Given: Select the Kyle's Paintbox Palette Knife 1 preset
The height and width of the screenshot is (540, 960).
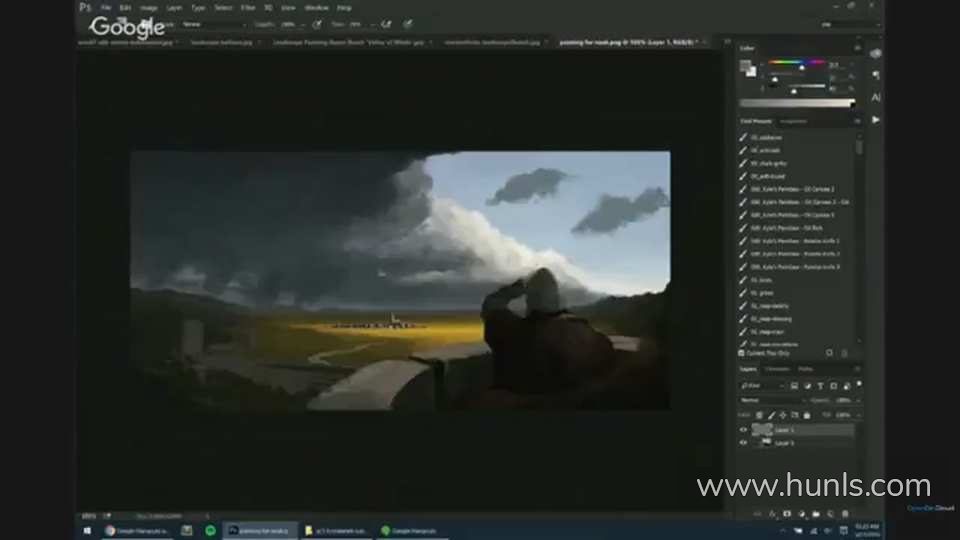Looking at the screenshot, I should pos(797,241).
